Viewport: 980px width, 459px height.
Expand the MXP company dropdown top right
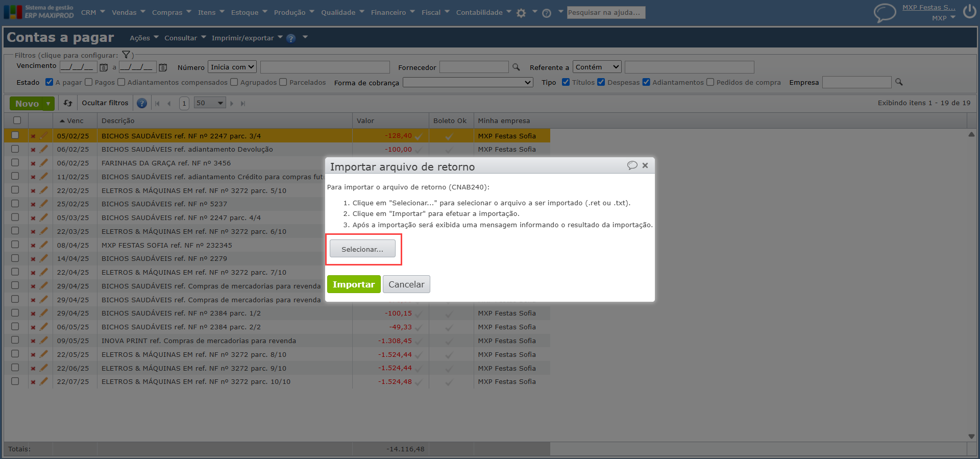[944, 18]
